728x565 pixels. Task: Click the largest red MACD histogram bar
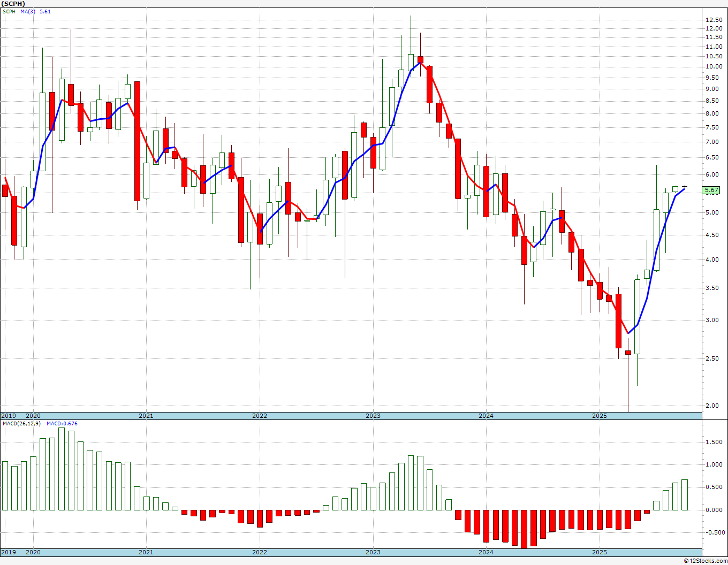coord(524,529)
